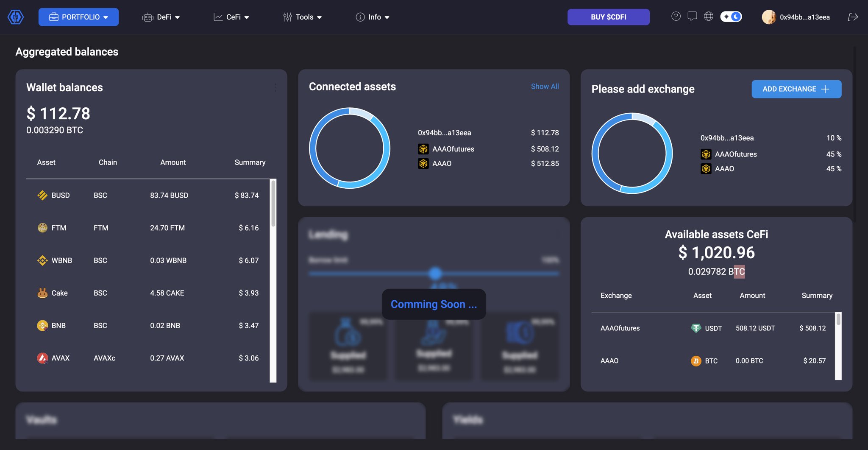This screenshot has width=868, height=450.
Task: Click the ADD EXCHANGE button
Action: click(796, 89)
